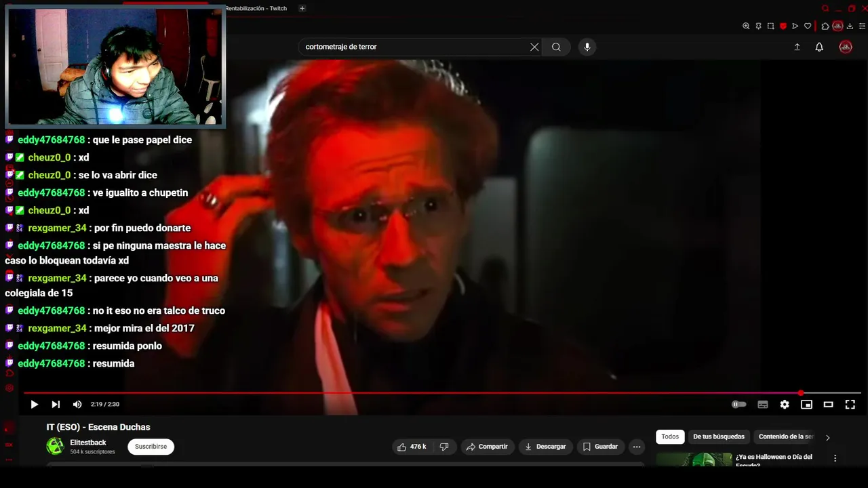Click the Compartir share button
868x488 pixels.
(488, 447)
